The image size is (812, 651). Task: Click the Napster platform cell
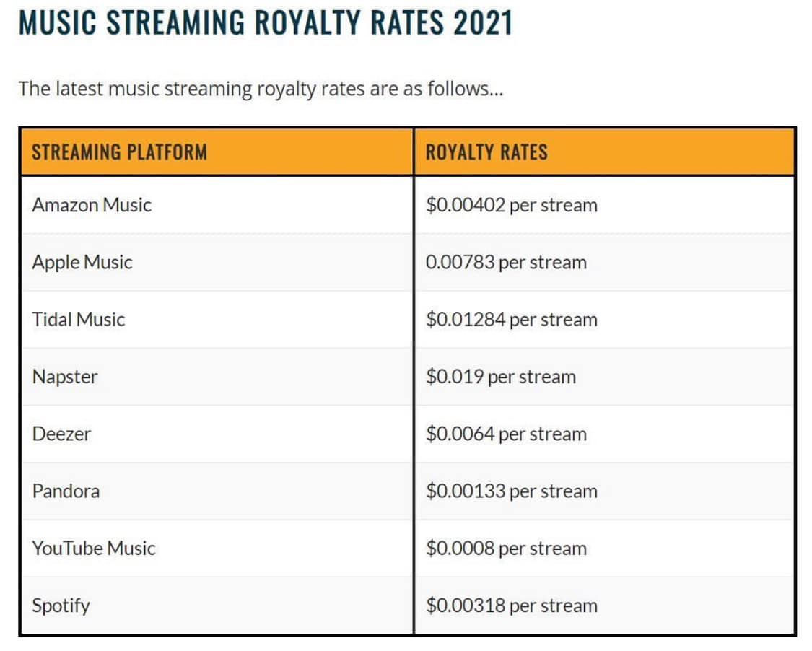(x=65, y=377)
